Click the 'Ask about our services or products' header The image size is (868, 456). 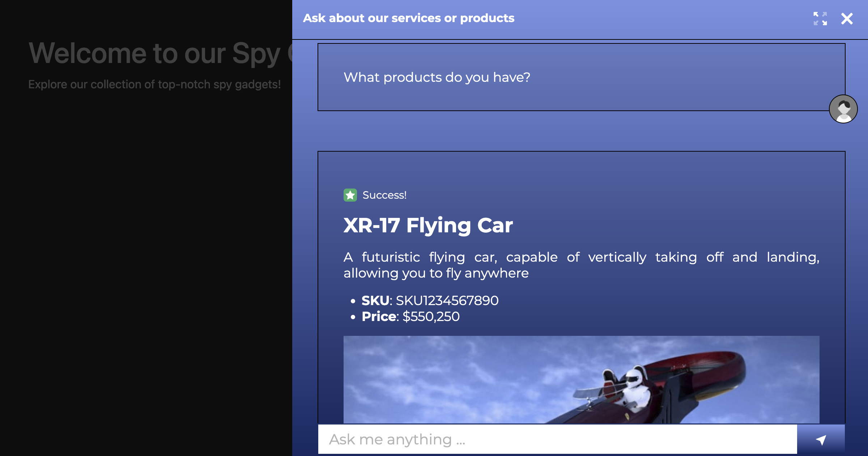pyautogui.click(x=408, y=18)
